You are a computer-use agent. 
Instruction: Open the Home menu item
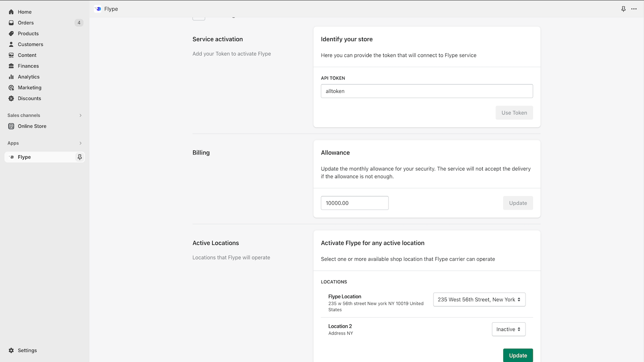point(25,12)
